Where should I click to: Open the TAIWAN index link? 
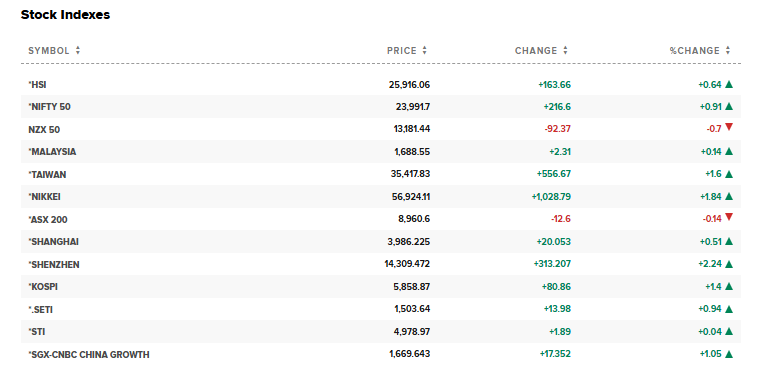point(47,175)
